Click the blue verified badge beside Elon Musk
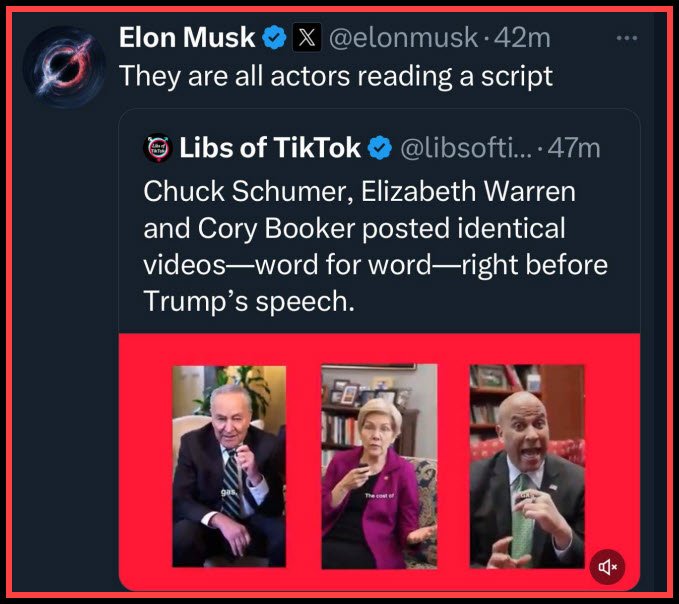Image resolution: width=679 pixels, height=604 pixels. coord(273,38)
